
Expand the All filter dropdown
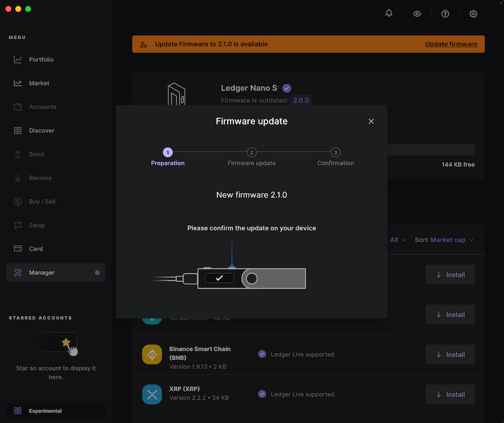point(398,240)
